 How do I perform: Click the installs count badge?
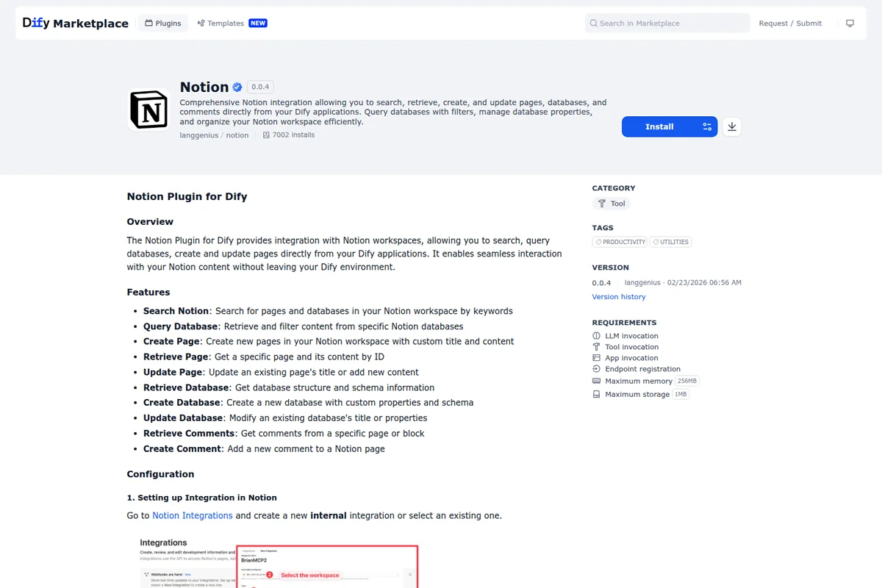289,135
